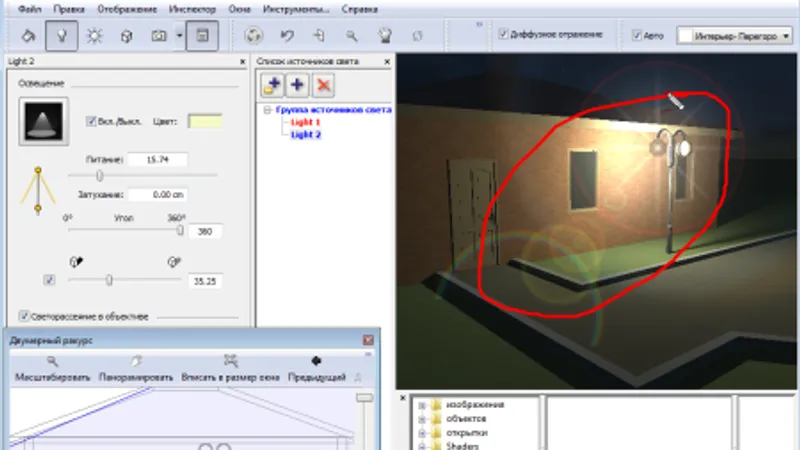Click the power value field 15.74
Screen dimensions: 800x450
[x=157, y=160]
